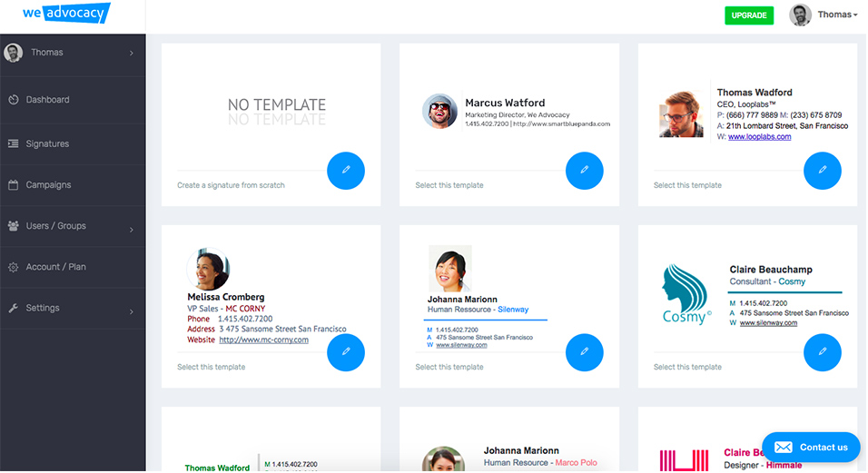Click the pencil button on No Template card
Screen dimensions: 868x473
[346, 171]
